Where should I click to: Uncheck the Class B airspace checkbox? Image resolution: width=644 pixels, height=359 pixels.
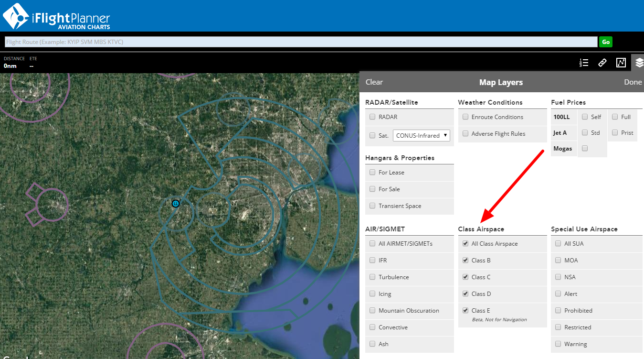465,261
